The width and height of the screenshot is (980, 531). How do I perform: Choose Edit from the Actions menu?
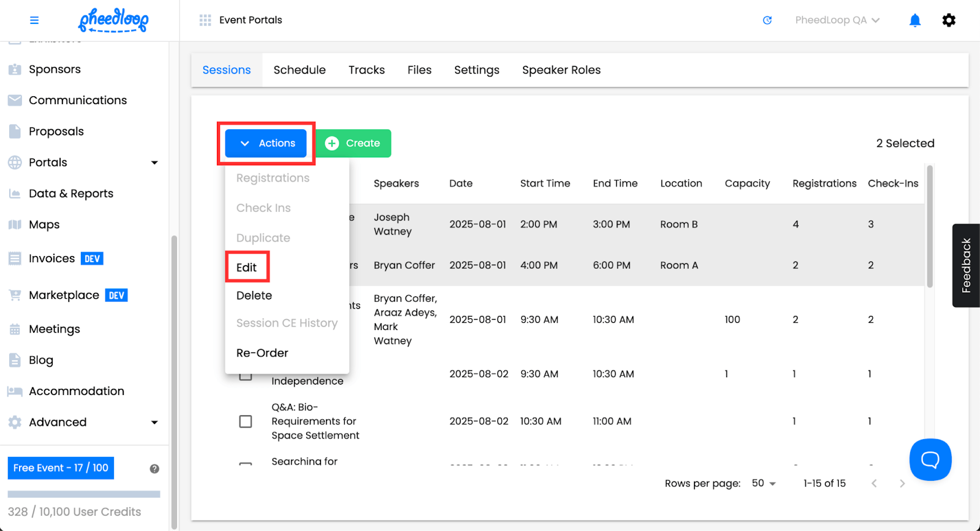247,267
